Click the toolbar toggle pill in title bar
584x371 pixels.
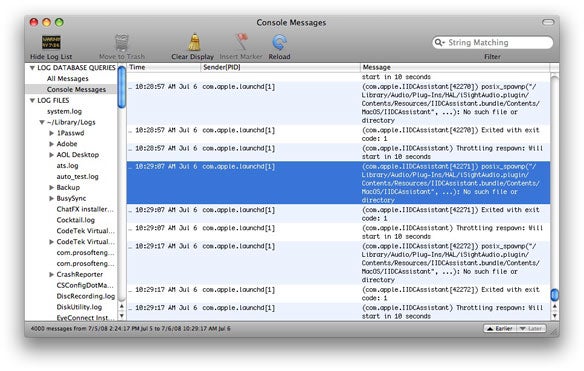(548, 22)
